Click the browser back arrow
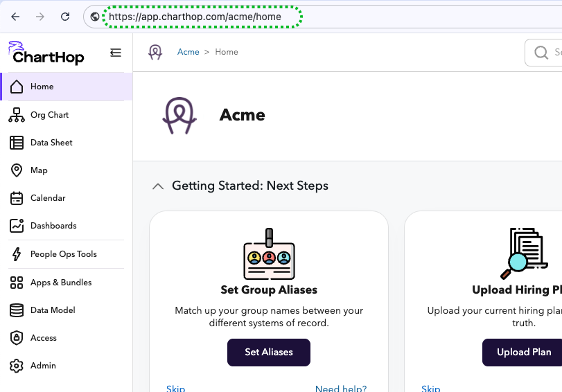The width and height of the screenshot is (562, 392). click(x=15, y=17)
